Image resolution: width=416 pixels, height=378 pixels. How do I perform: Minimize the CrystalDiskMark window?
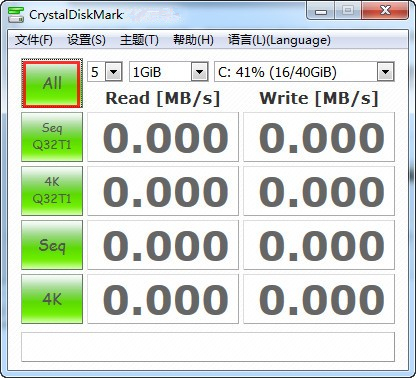point(321,11)
